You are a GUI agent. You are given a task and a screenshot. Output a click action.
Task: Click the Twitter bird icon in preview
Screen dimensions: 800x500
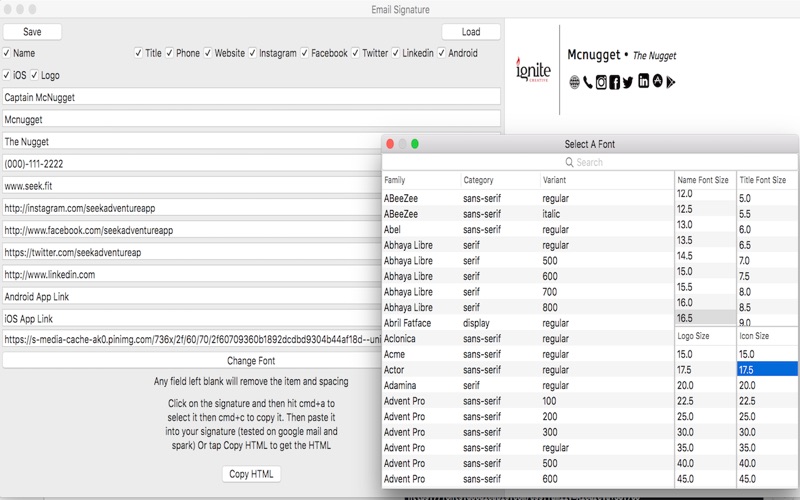628,82
